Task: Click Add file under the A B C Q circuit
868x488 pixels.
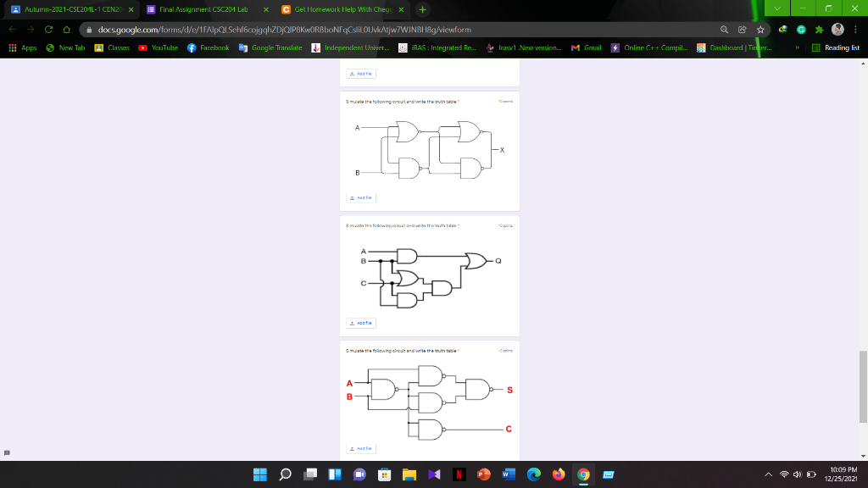Action: pos(361,323)
